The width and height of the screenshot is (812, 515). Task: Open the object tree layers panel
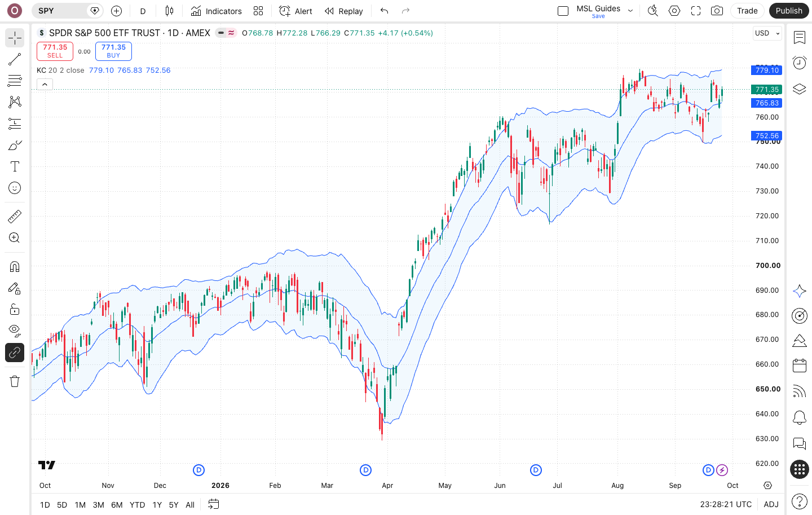(800, 89)
